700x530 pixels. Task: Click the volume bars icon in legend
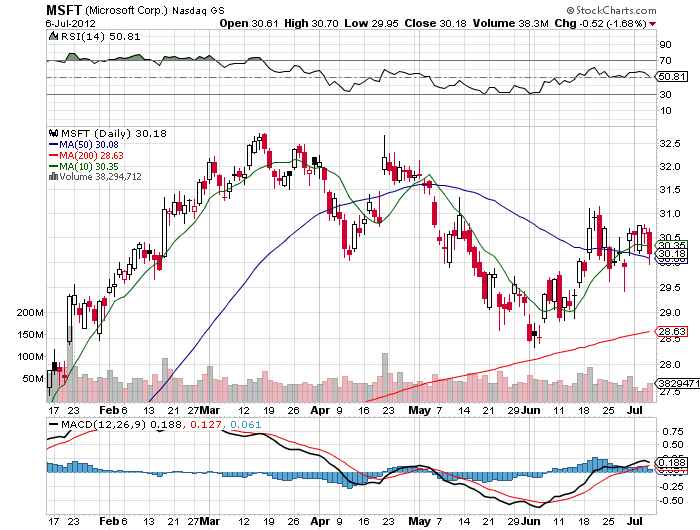(x=53, y=176)
